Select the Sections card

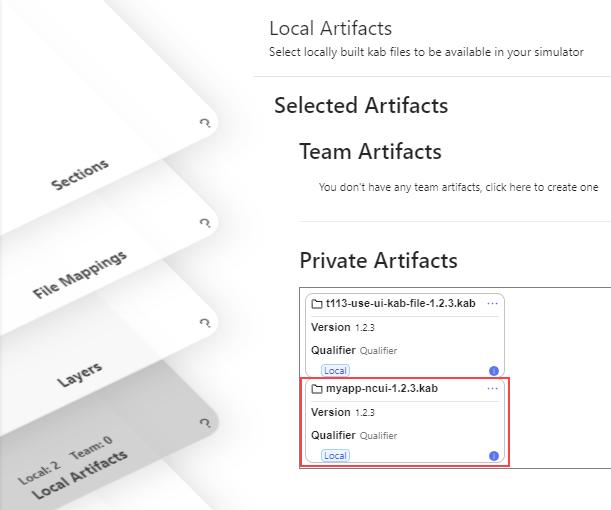tap(79, 175)
